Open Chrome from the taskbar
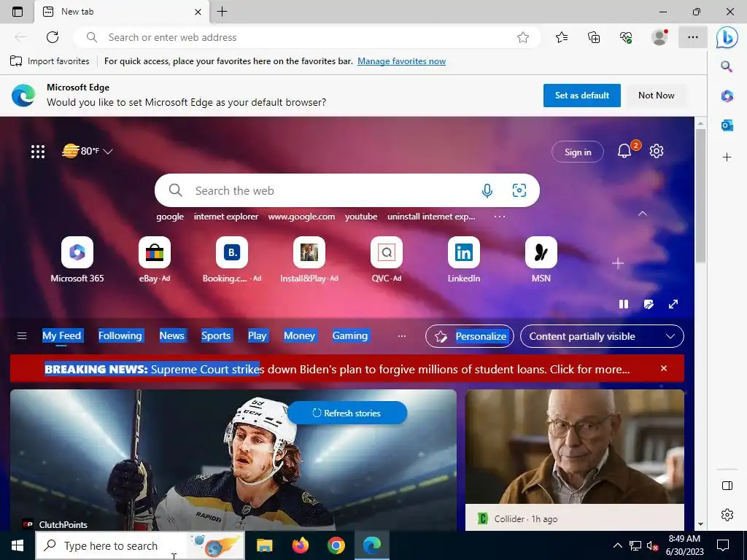The width and height of the screenshot is (747, 560). click(336, 545)
